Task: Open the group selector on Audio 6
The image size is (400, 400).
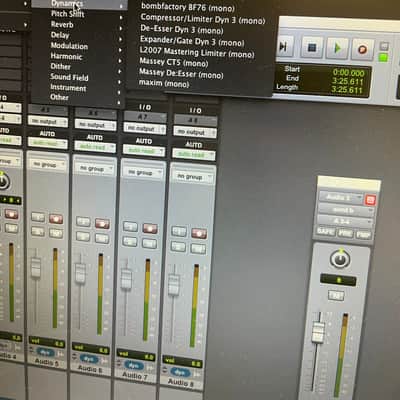Action: point(93,169)
